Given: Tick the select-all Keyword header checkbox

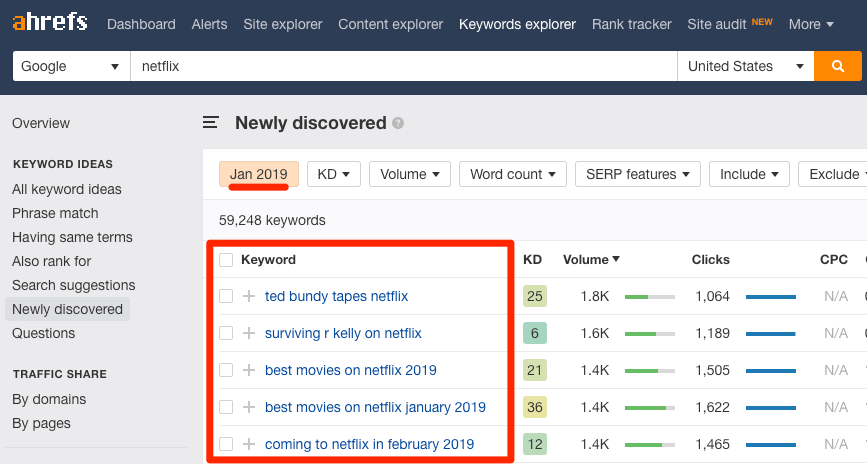Looking at the screenshot, I should pos(226,260).
